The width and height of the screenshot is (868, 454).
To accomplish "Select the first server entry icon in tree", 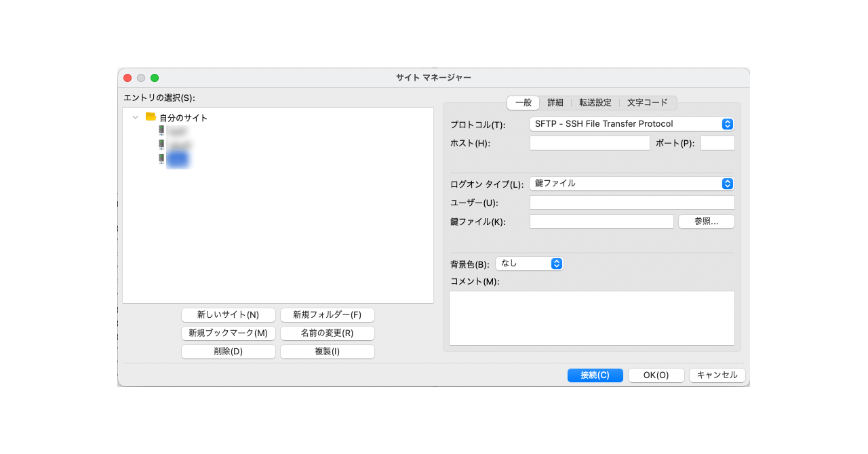I will click(161, 131).
